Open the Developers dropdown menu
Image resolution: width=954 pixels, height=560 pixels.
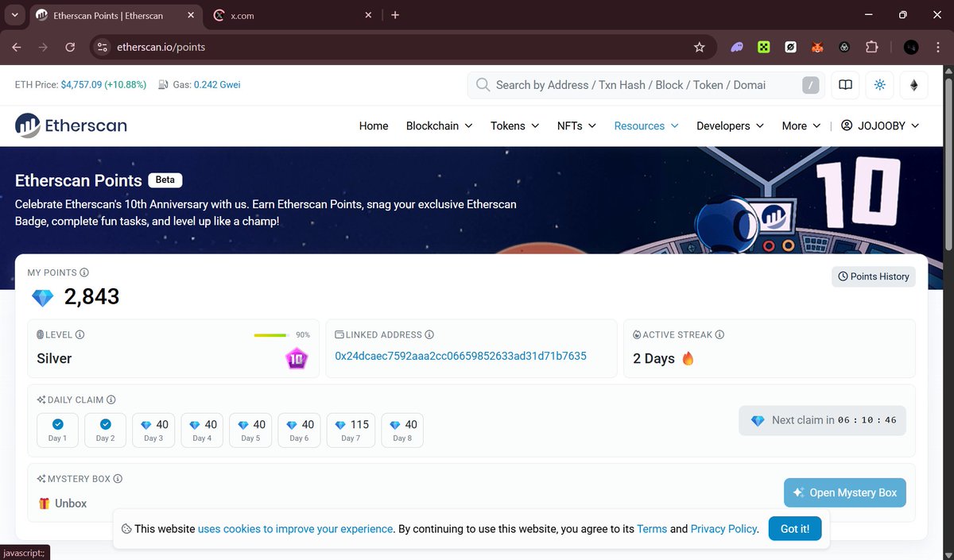(x=729, y=126)
